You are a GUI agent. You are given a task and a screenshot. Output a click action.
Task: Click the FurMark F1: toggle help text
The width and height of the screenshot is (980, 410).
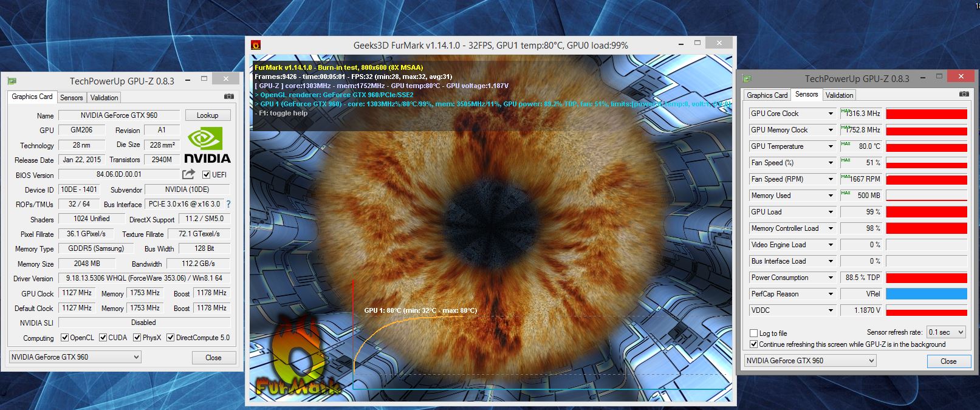pyautogui.click(x=281, y=113)
